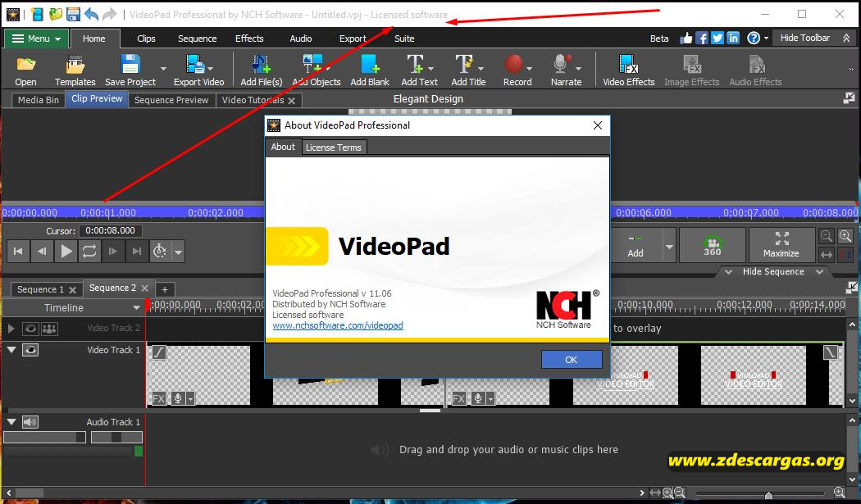Click the undo arrow in title bar
Viewport: 861px width, 504px height.
point(91,14)
